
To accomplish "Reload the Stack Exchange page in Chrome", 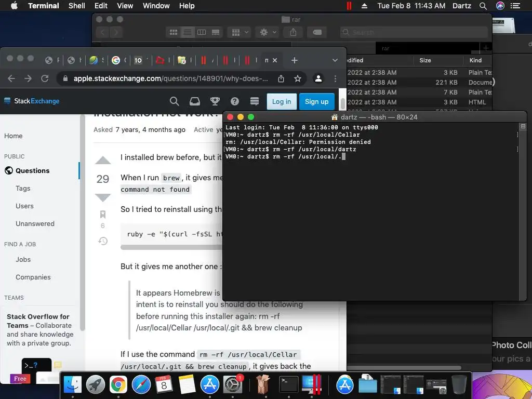I will (x=45, y=79).
